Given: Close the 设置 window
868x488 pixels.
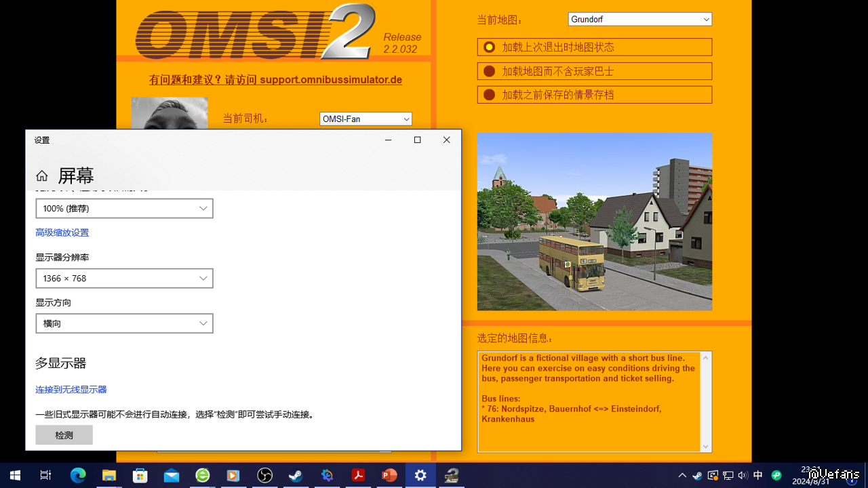Looking at the screenshot, I should pos(446,140).
